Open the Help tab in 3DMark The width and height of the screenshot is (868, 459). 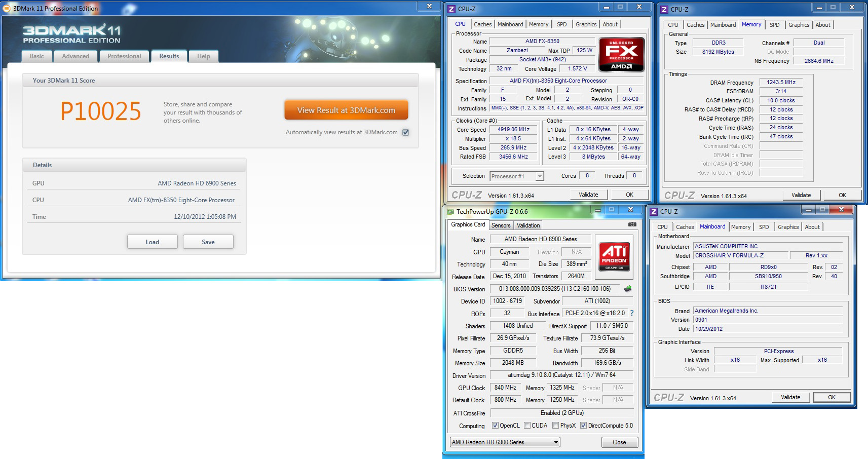(204, 56)
